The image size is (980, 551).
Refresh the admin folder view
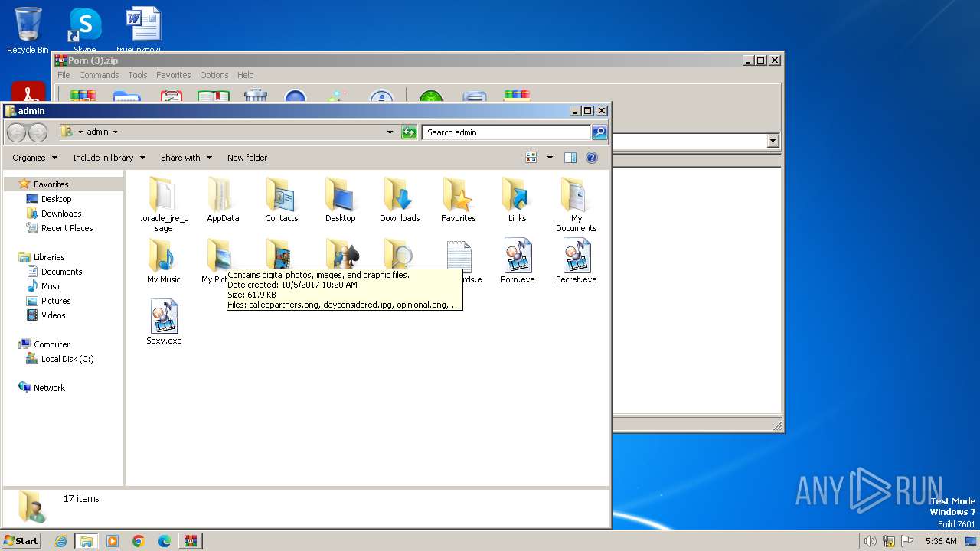[409, 132]
